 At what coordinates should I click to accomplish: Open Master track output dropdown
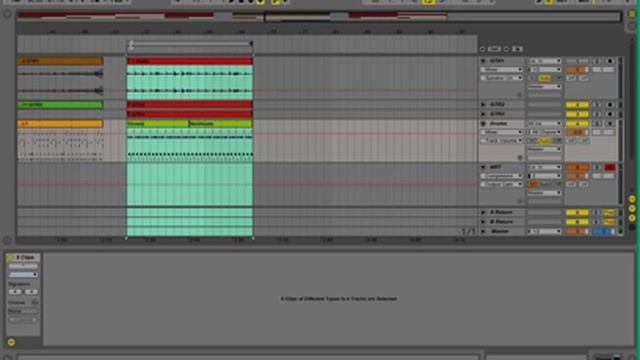pos(544,231)
